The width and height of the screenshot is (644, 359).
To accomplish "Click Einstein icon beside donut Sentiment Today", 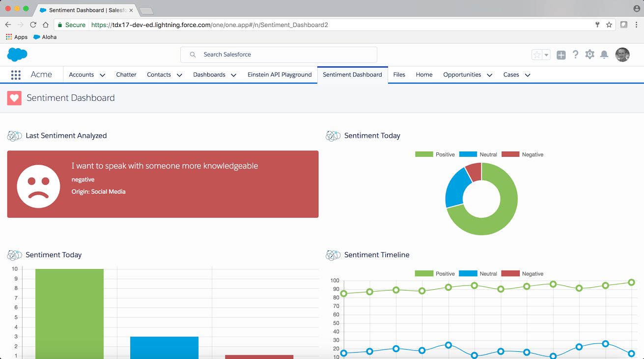I will [x=333, y=136].
